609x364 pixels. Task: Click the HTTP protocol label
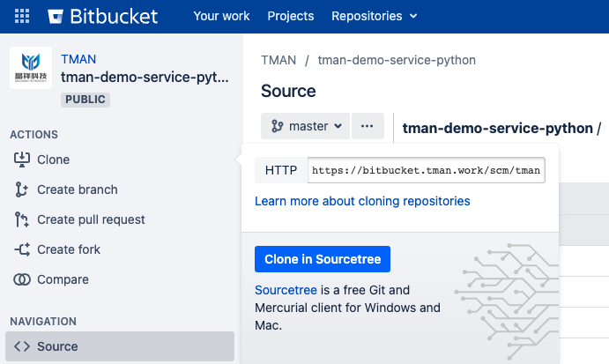click(x=281, y=170)
